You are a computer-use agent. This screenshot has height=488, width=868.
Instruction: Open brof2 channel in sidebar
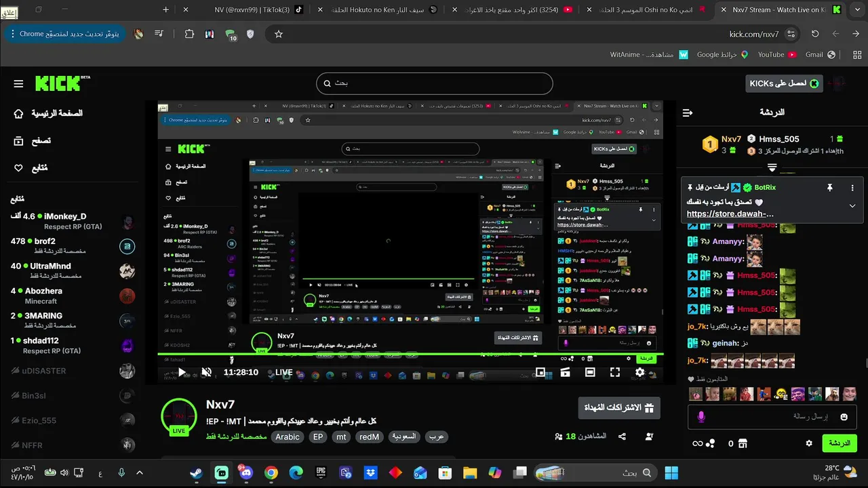tap(71, 246)
